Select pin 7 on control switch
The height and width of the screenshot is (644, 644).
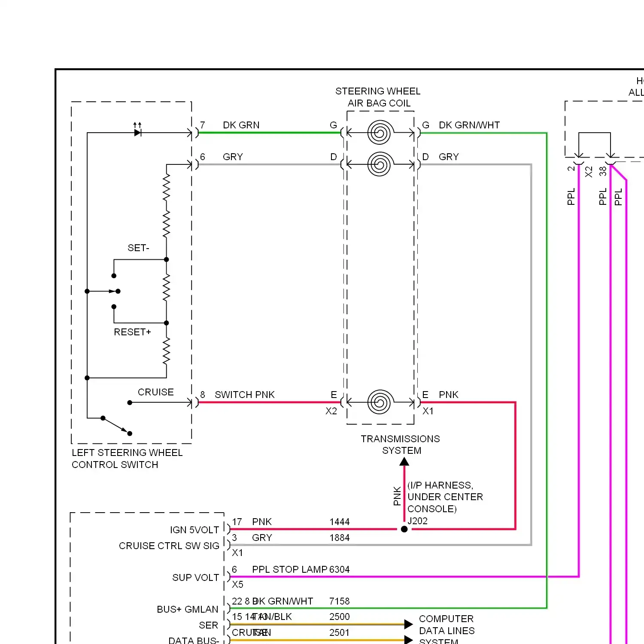point(203,125)
